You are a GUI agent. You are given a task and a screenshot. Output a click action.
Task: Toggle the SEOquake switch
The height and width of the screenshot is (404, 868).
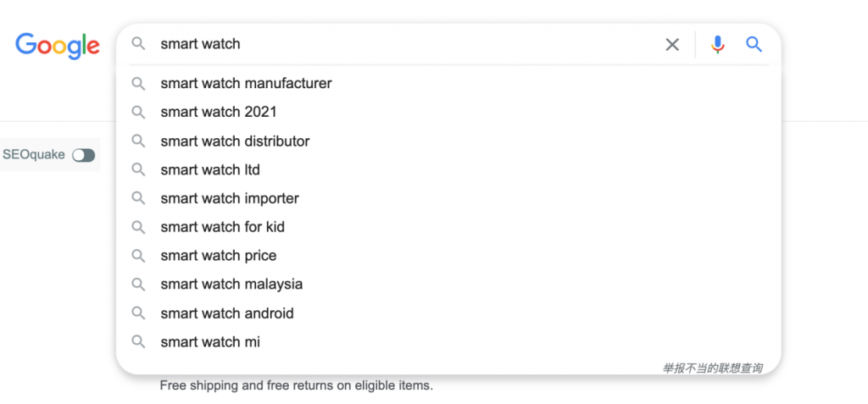pos(84,155)
